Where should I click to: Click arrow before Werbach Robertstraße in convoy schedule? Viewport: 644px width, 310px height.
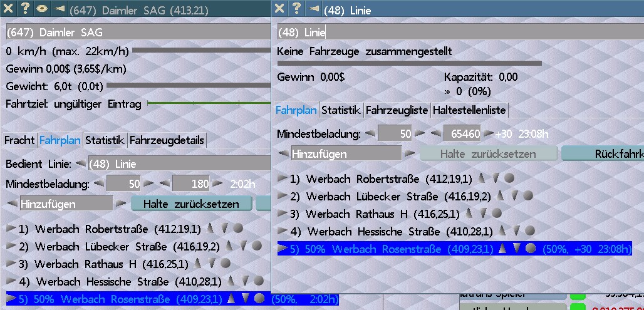pyautogui.click(x=11, y=229)
